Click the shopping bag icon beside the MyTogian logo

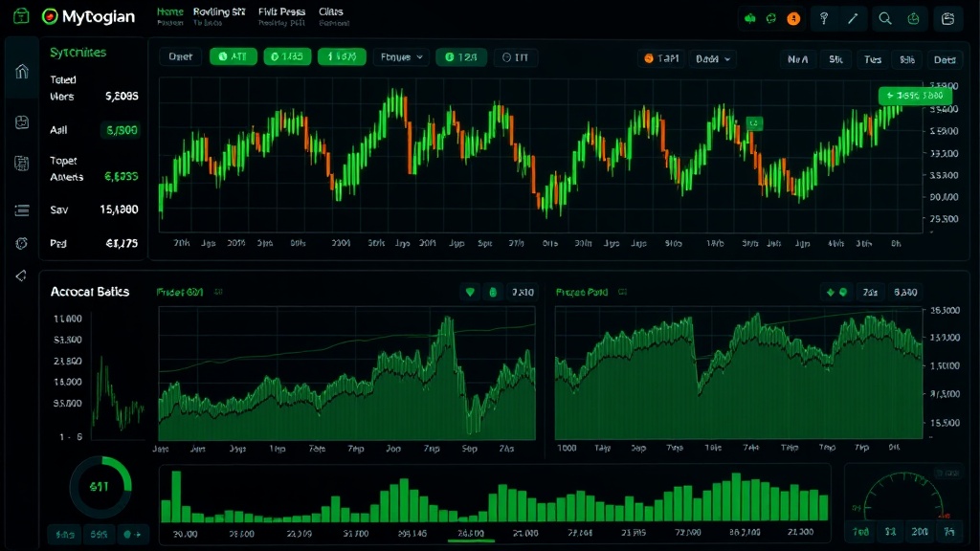pos(21,15)
